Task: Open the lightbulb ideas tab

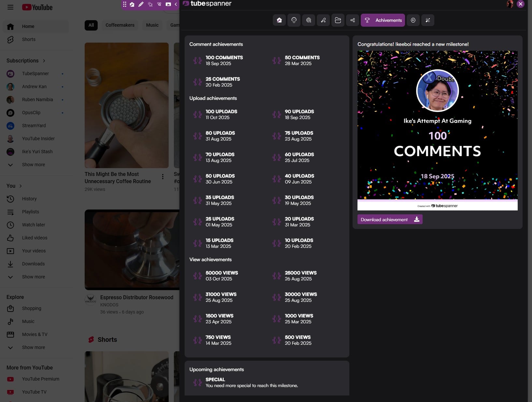Action: 294,20
